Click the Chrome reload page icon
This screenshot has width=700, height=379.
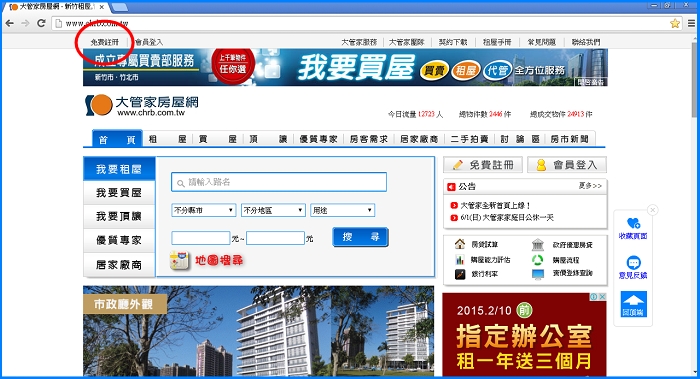[x=41, y=23]
